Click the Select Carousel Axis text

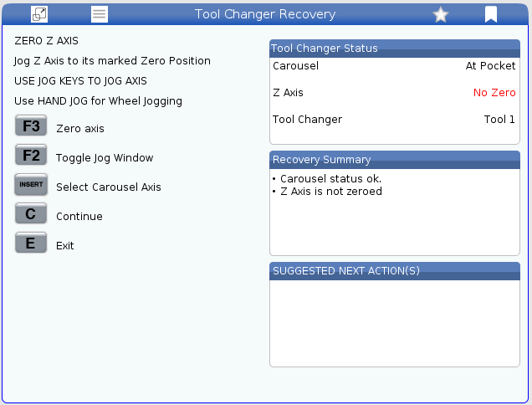[109, 187]
